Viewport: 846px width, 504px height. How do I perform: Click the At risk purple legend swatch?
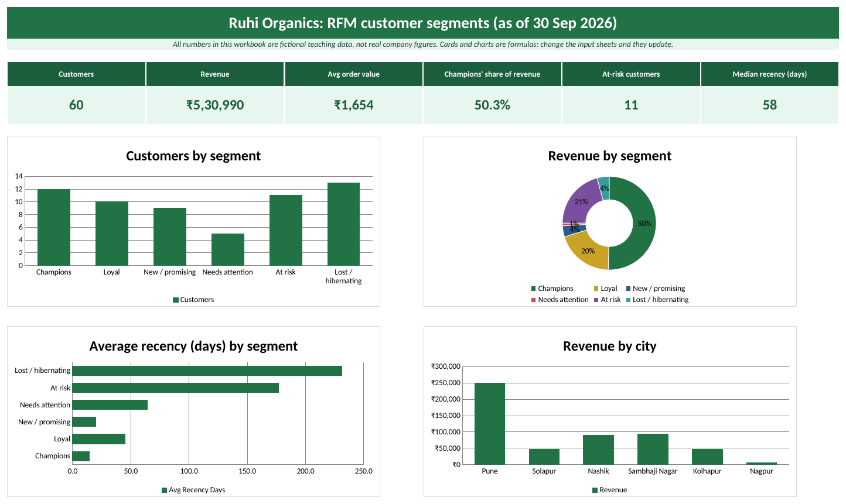(596, 300)
